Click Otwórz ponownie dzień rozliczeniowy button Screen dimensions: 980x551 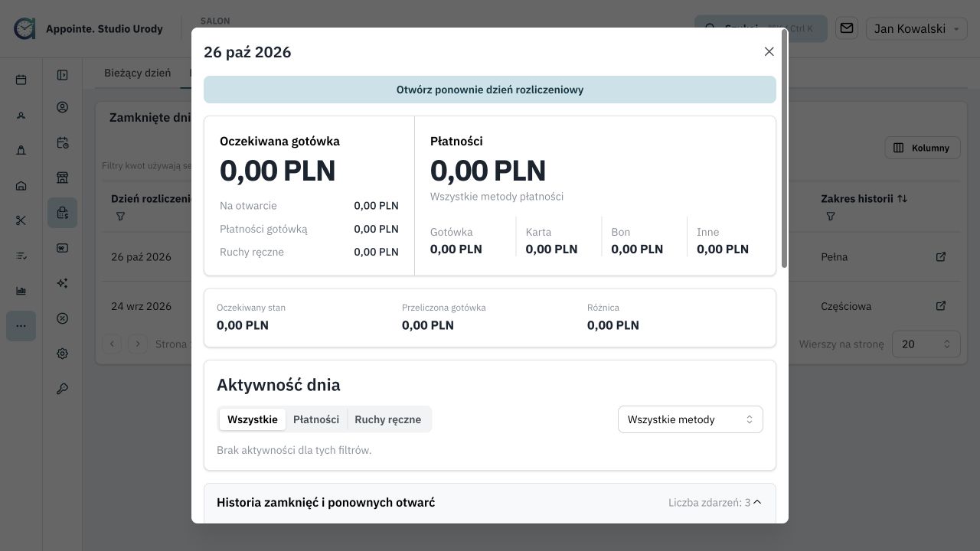tap(490, 90)
